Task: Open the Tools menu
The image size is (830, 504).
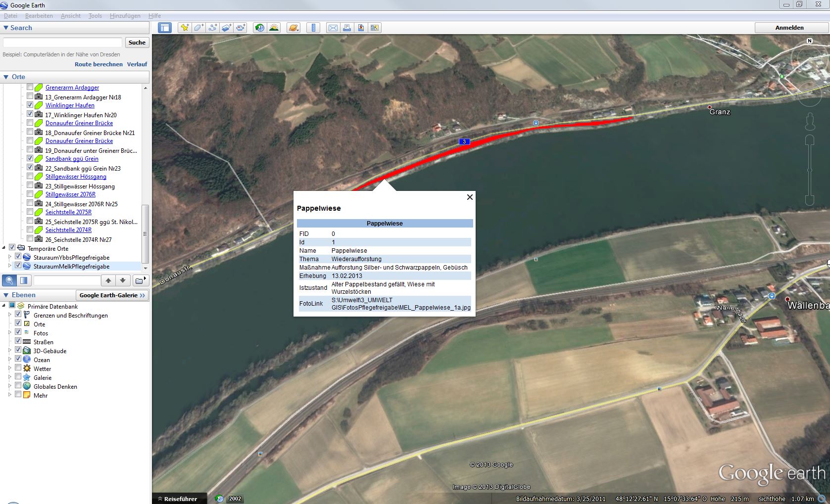Action: [x=95, y=16]
